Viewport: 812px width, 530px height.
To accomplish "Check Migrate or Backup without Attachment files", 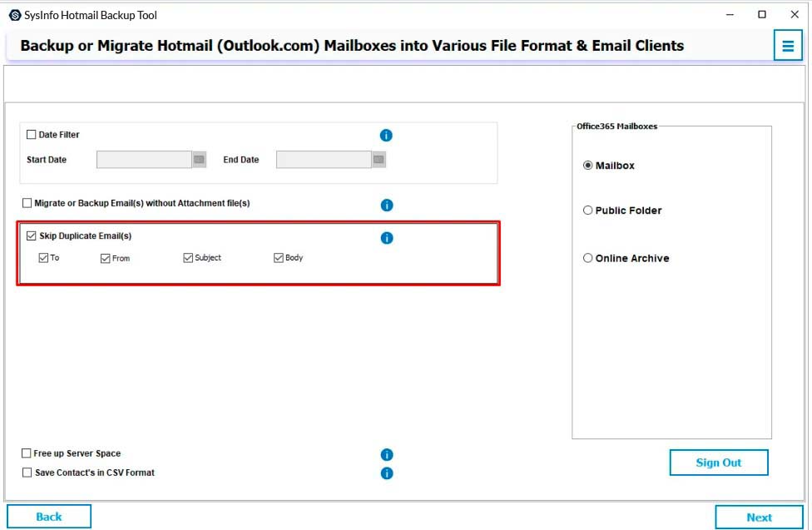I will (x=27, y=203).
